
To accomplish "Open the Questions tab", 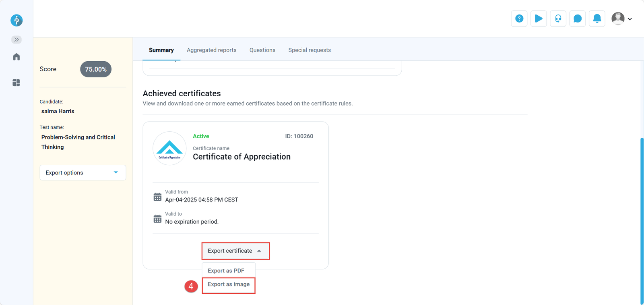I will point(262,50).
